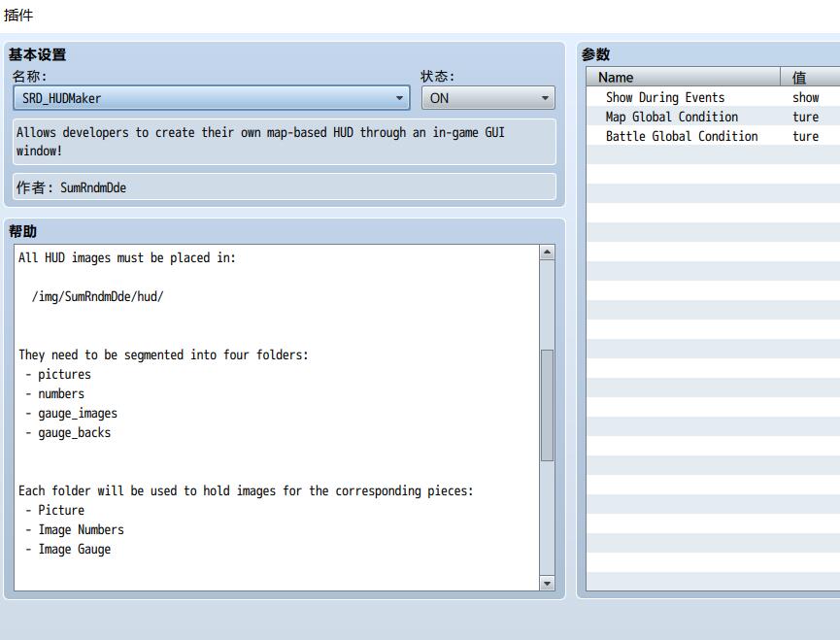Click the 插件 window title
840x640 pixels.
[x=18, y=15]
